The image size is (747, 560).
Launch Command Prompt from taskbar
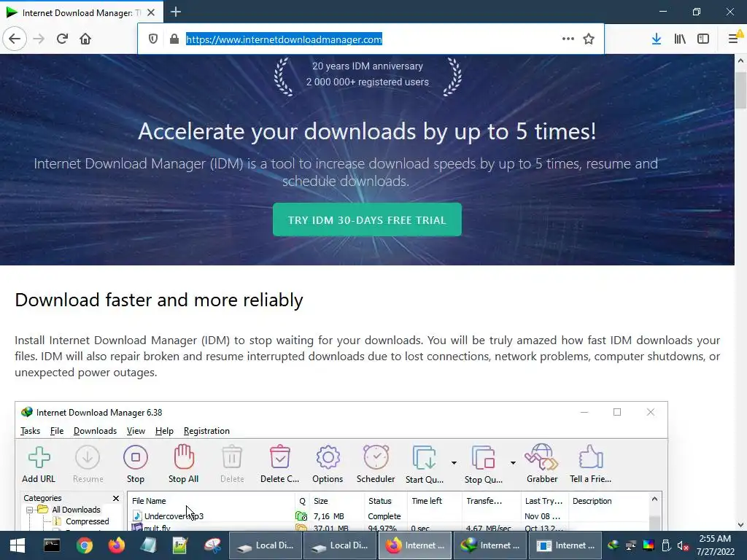[52, 545]
